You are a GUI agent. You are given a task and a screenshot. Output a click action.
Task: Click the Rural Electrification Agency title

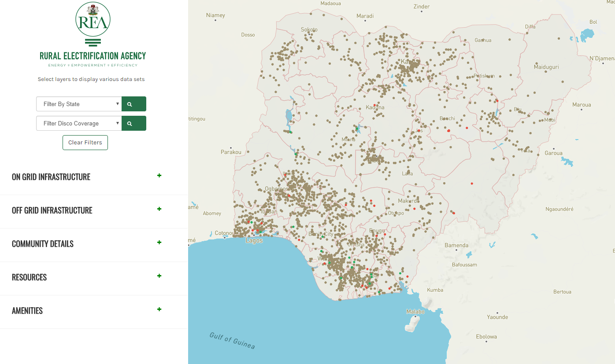pos(93,56)
